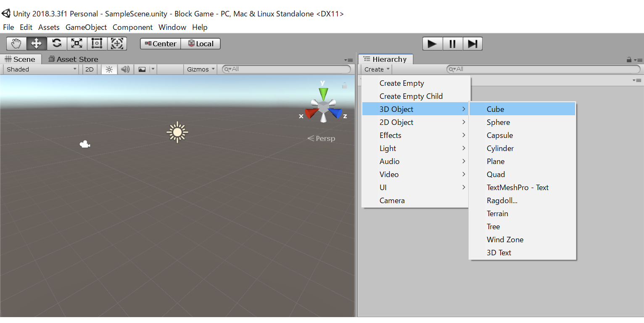This screenshot has height=323, width=644.
Task: Click the Step frame button
Action: 472,44
